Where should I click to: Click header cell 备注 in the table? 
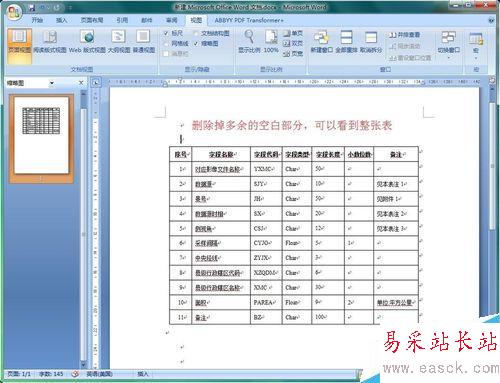(x=396, y=154)
